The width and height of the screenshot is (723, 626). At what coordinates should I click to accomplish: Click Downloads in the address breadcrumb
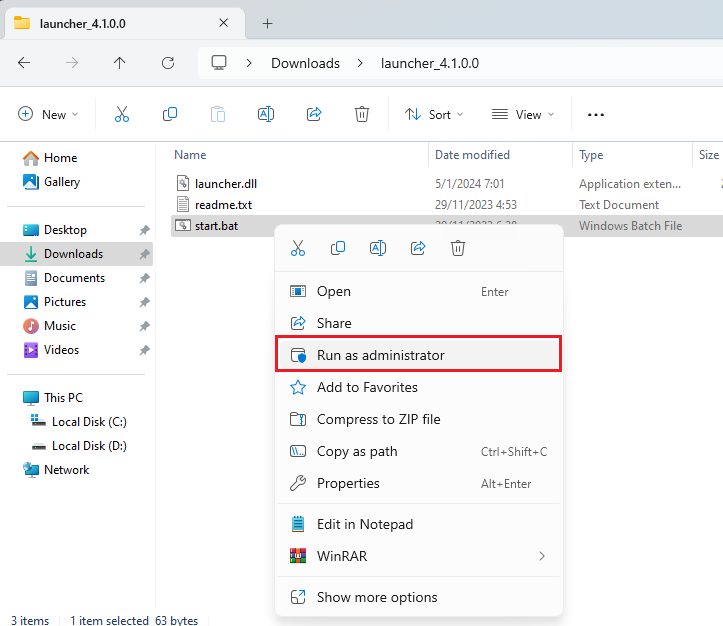tap(305, 63)
